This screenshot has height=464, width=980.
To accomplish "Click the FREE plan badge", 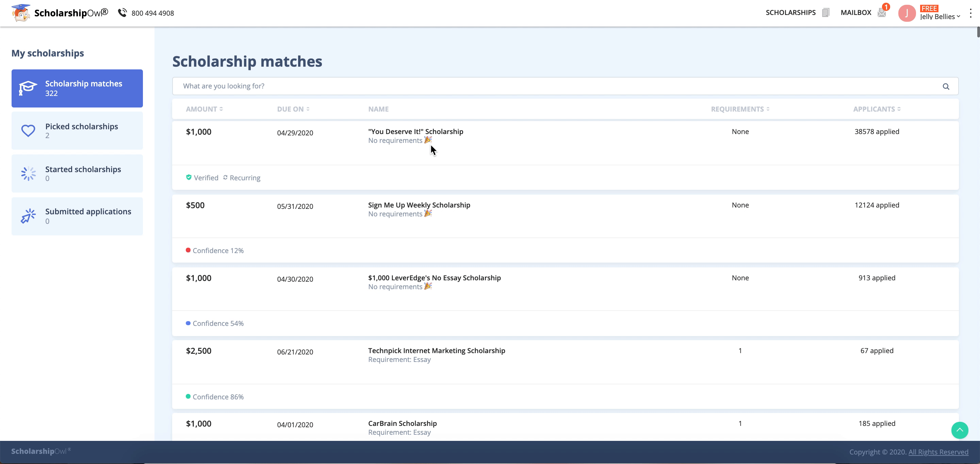I will pyautogui.click(x=929, y=9).
